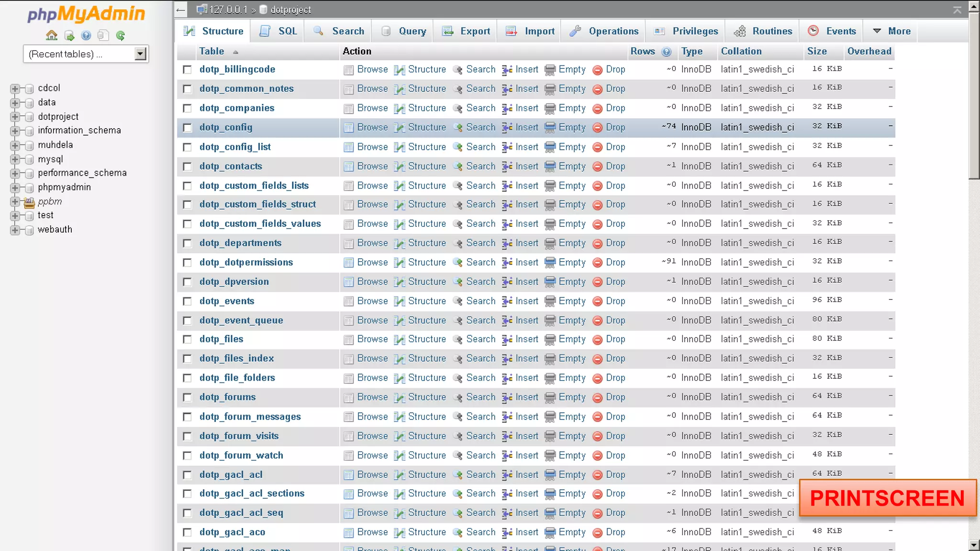Viewport: 980px width, 551px height.
Task: Click the log out icon
Action: [69, 35]
